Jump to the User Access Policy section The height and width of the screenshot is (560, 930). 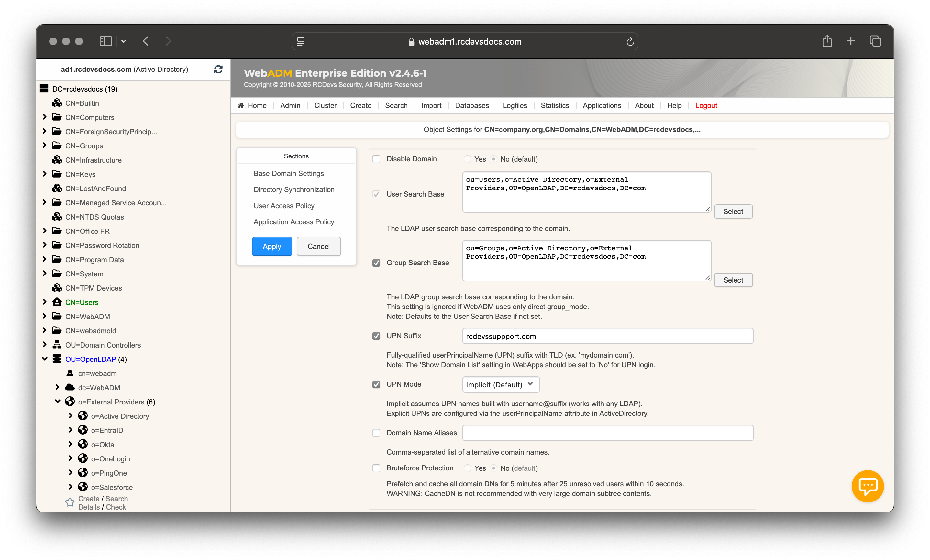[x=284, y=206]
